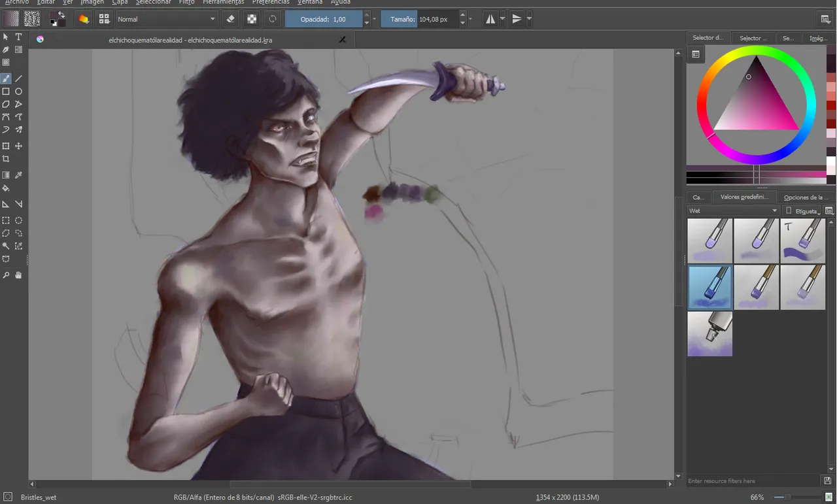
Task: Select the tube paint brush preset thumbnail
Action: (x=709, y=333)
